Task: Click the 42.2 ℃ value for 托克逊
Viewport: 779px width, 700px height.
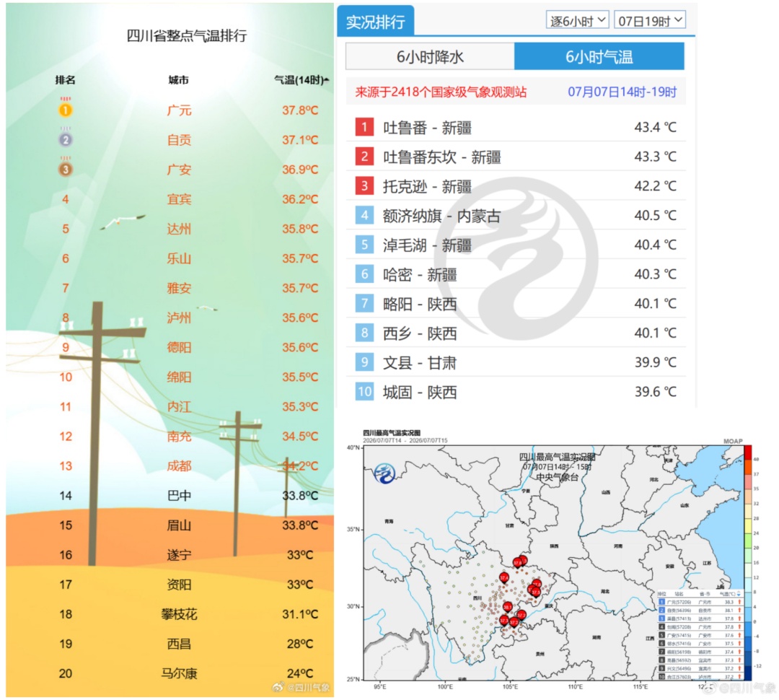Action: click(655, 186)
